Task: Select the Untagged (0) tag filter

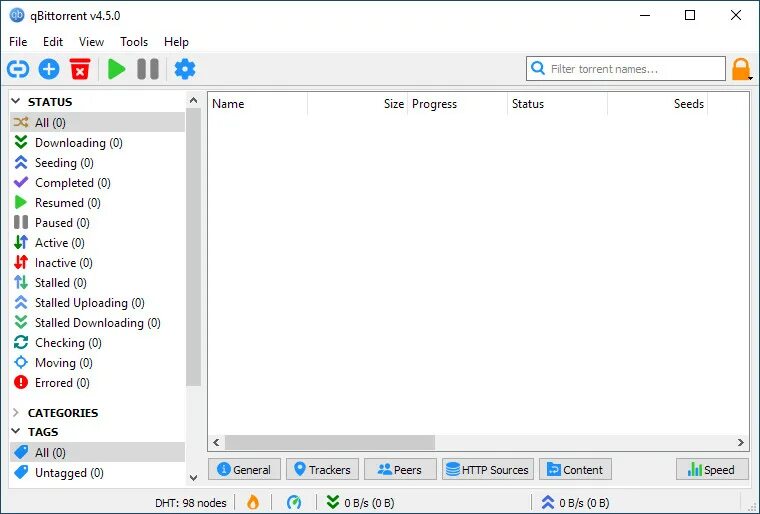Action: 97,472
